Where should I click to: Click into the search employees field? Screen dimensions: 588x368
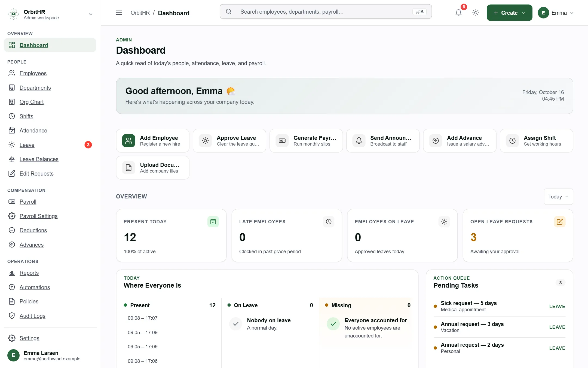point(326,11)
